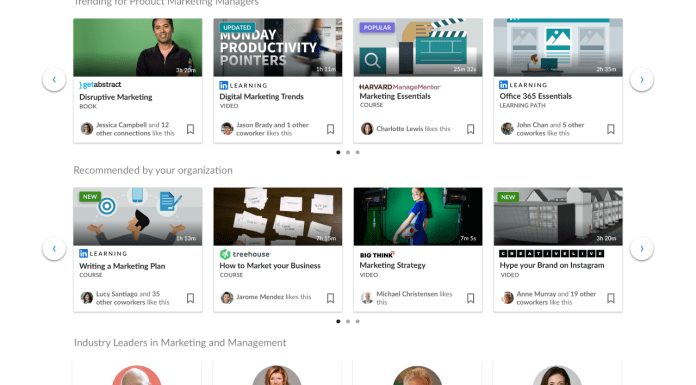Bookmark How to Market your Business
The width and height of the screenshot is (696, 385).
click(330, 298)
